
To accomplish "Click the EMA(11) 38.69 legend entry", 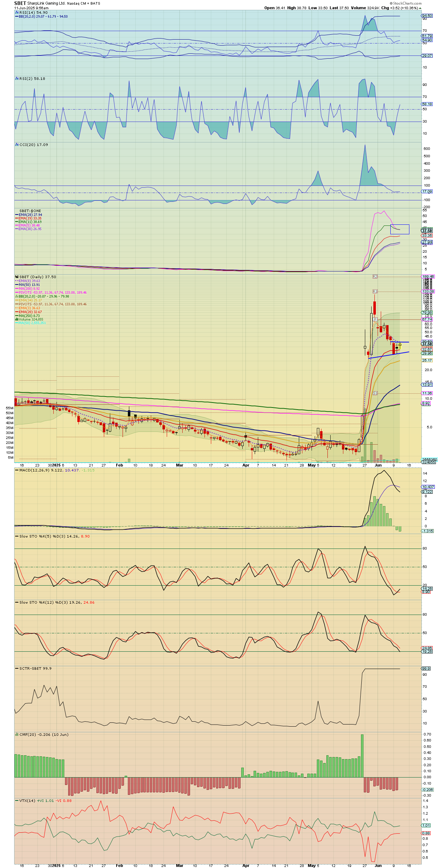I will click(x=28, y=222).
